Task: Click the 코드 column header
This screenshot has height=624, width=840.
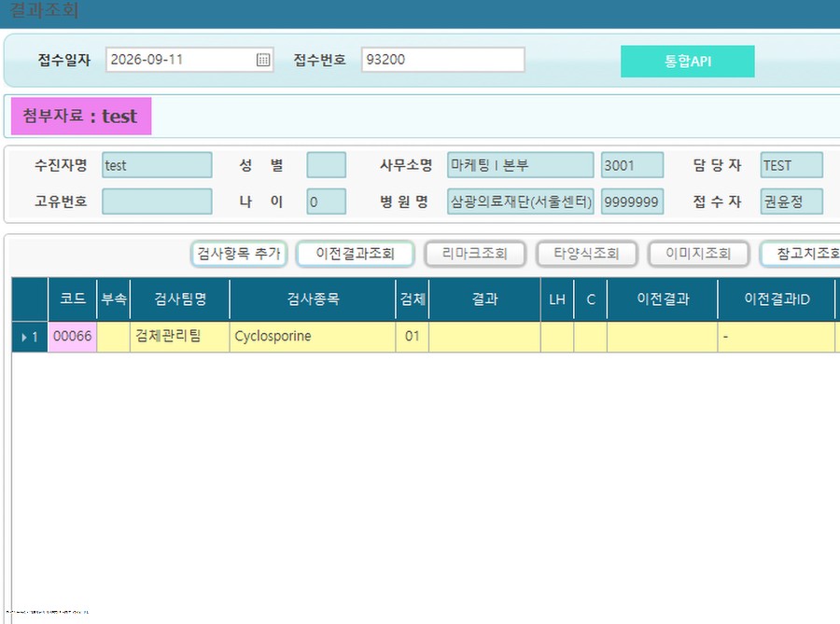Action: 72,298
